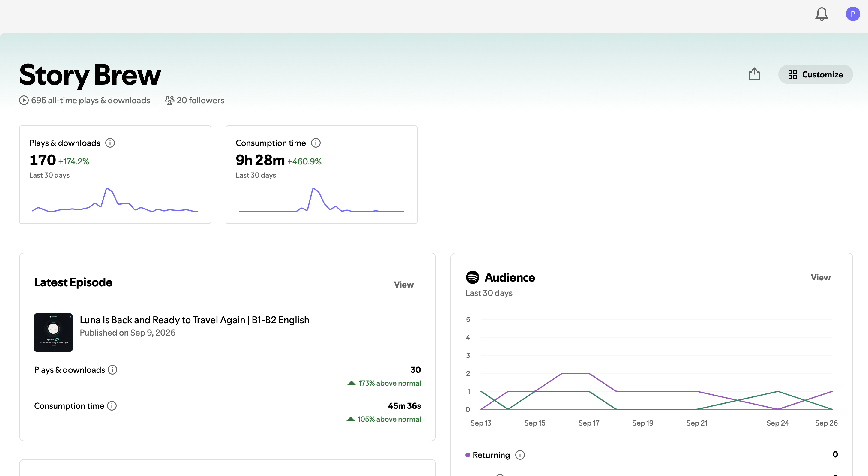Click the share icon beside Customize

tap(754, 74)
